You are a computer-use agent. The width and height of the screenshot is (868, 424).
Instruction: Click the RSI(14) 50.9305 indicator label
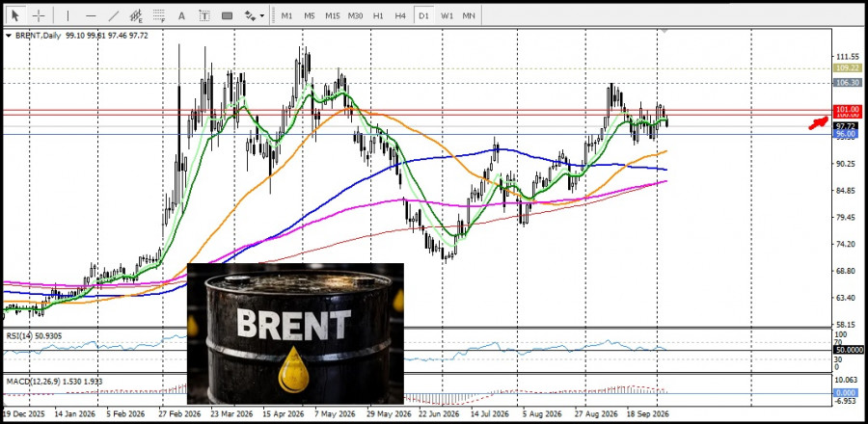[35, 335]
